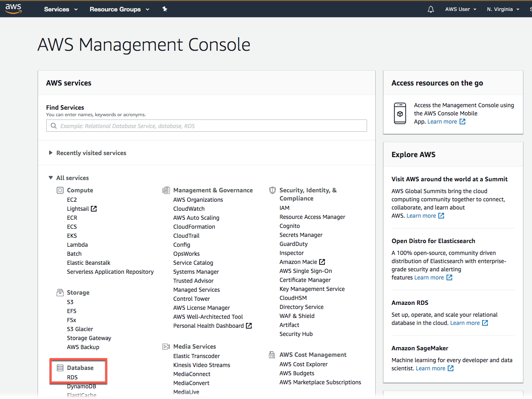532x399 pixels.
Task: Click the Compute category icon
Action: click(60, 190)
